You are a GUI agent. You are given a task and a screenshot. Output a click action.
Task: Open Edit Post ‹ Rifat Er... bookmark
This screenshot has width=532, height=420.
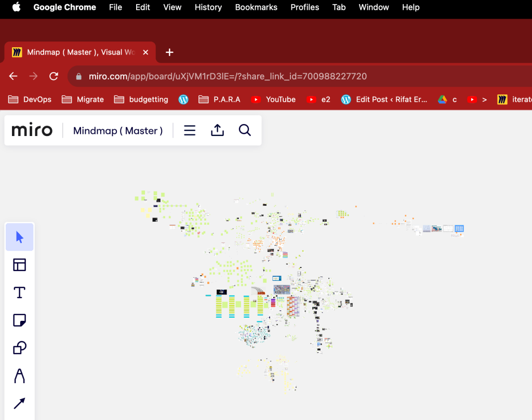[x=384, y=100]
